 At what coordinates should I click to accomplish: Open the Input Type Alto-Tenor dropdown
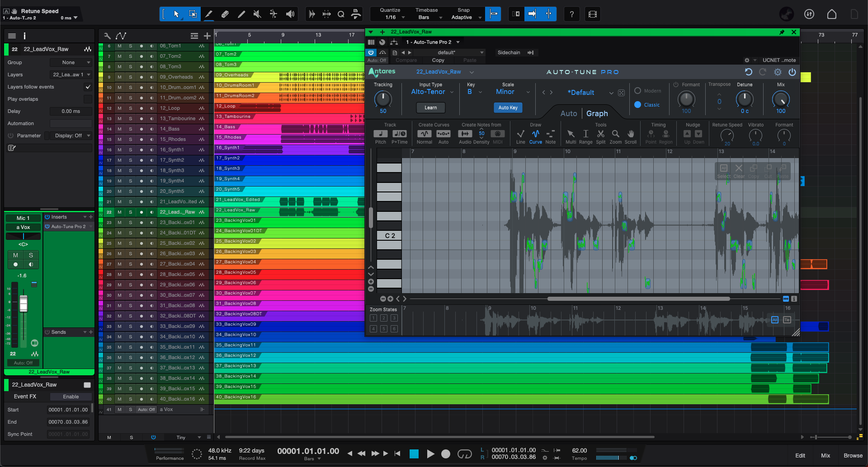click(x=432, y=92)
